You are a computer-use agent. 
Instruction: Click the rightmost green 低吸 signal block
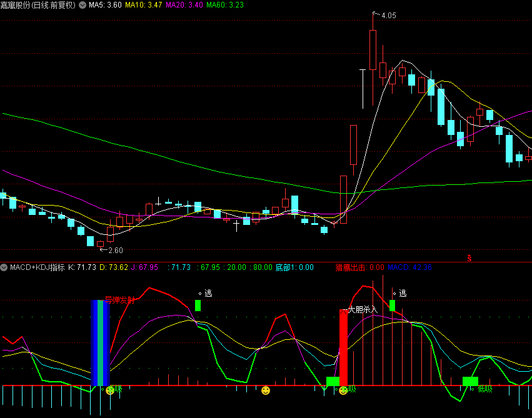470,381
